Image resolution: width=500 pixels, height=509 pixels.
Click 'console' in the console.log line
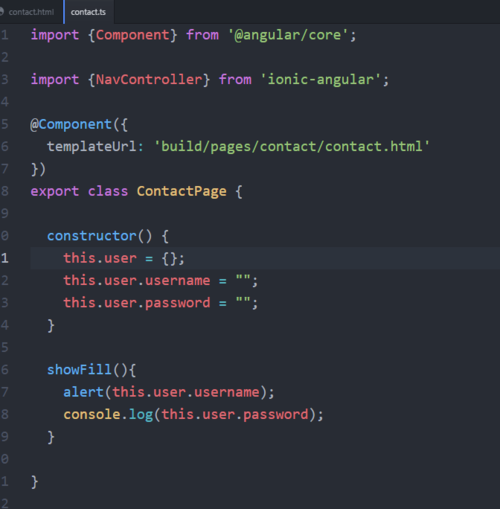[92, 414]
